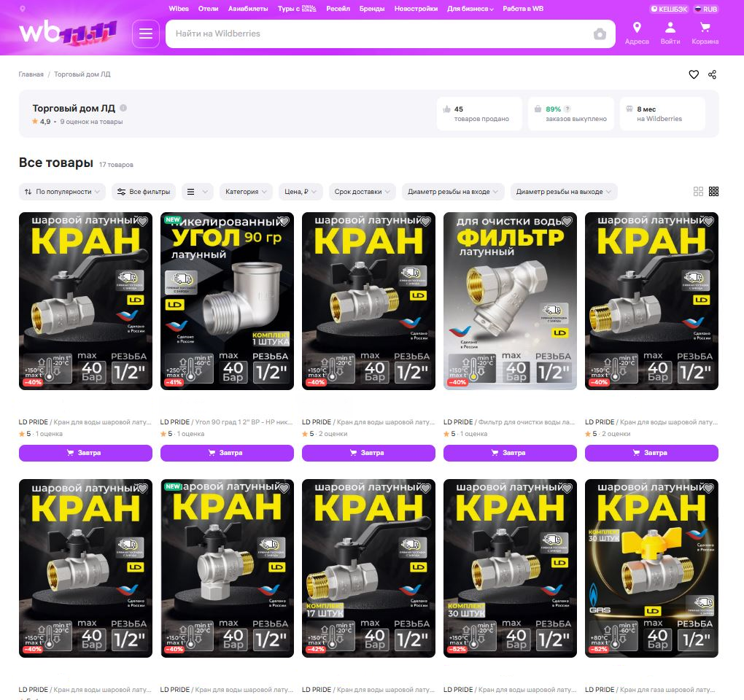The width and height of the screenshot is (744, 700).
Task: Click the Войти profile icon
Action: click(670, 32)
